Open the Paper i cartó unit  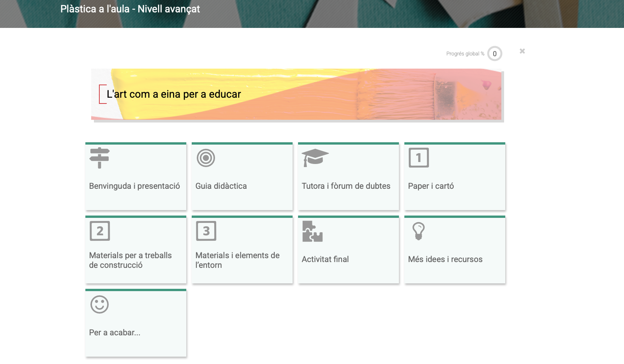point(431,186)
